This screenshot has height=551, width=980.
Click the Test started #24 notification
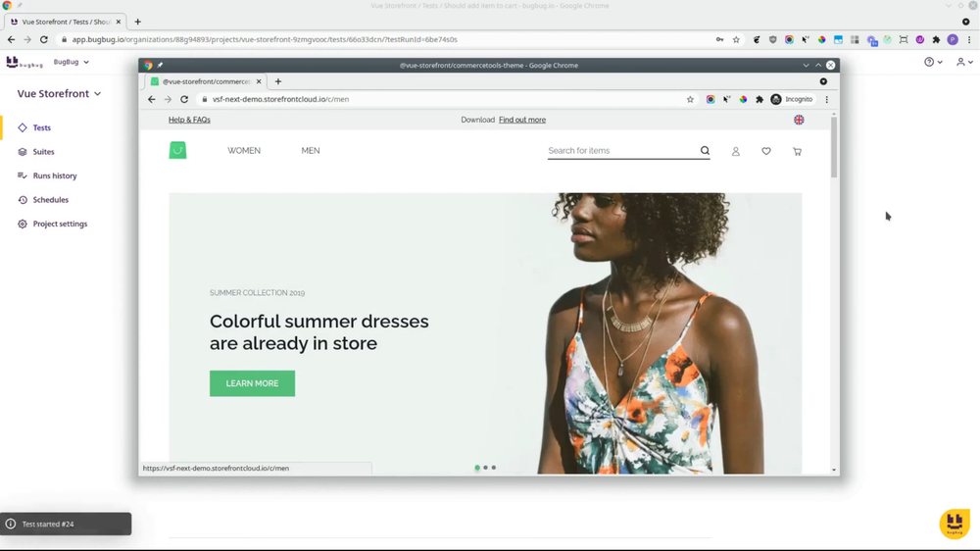(x=66, y=525)
